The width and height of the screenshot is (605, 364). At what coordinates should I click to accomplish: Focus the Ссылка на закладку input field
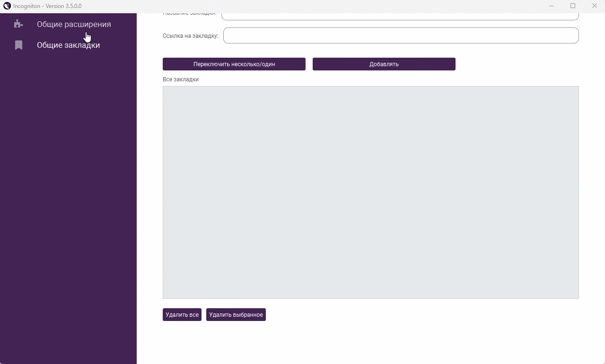pyautogui.click(x=401, y=35)
